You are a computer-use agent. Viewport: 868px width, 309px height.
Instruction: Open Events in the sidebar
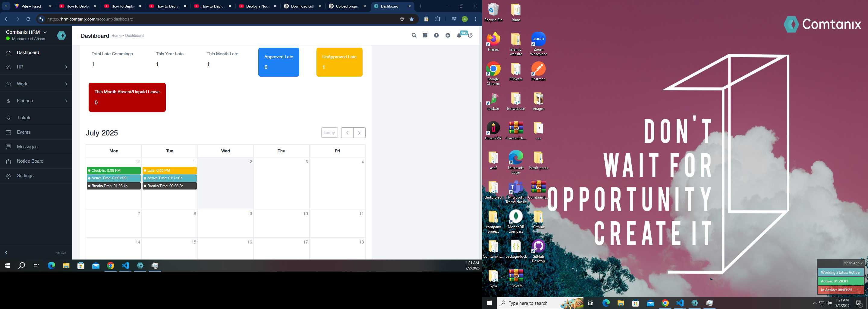pos(36,132)
